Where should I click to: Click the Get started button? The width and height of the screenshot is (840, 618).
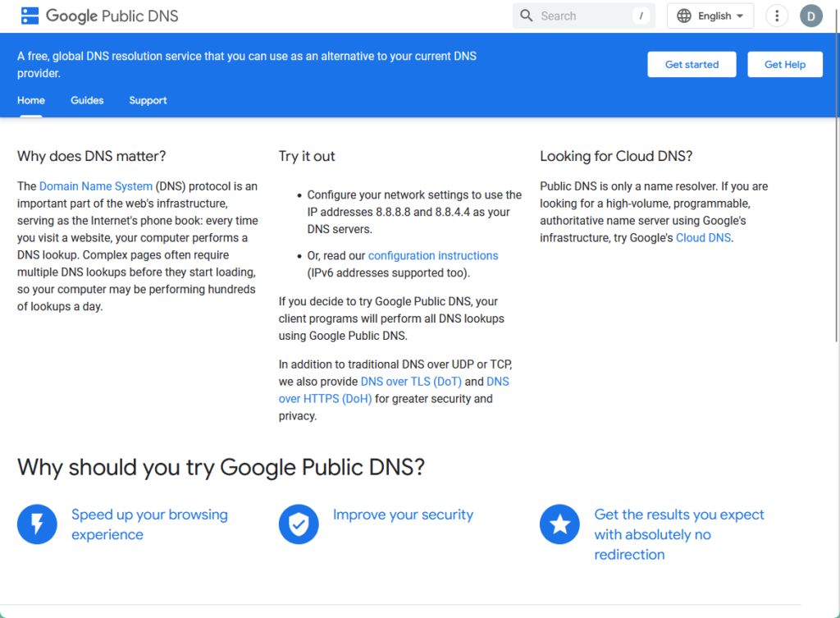click(x=692, y=64)
